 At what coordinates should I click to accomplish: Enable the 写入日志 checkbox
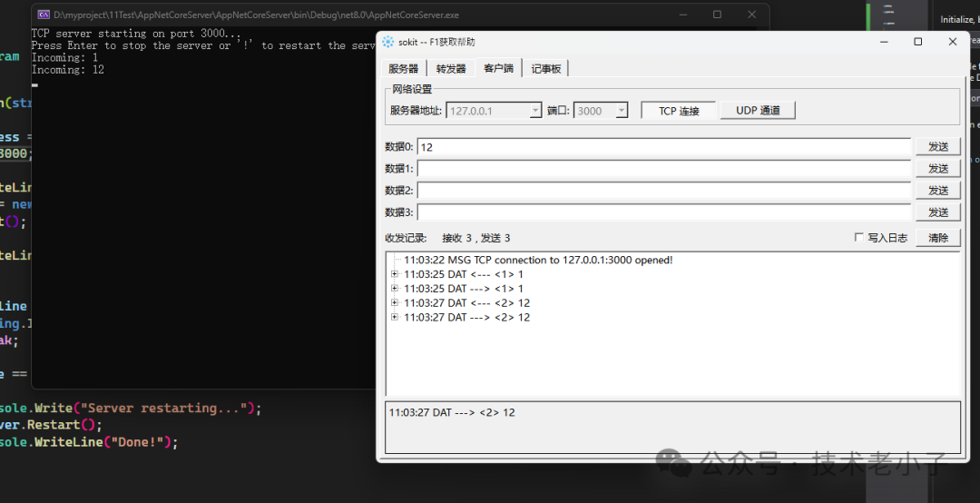(x=859, y=238)
